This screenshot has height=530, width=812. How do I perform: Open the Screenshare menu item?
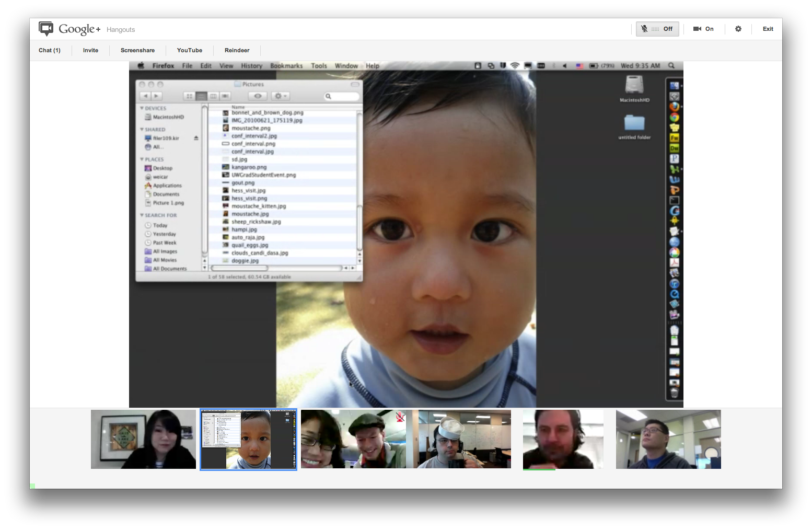pos(137,50)
